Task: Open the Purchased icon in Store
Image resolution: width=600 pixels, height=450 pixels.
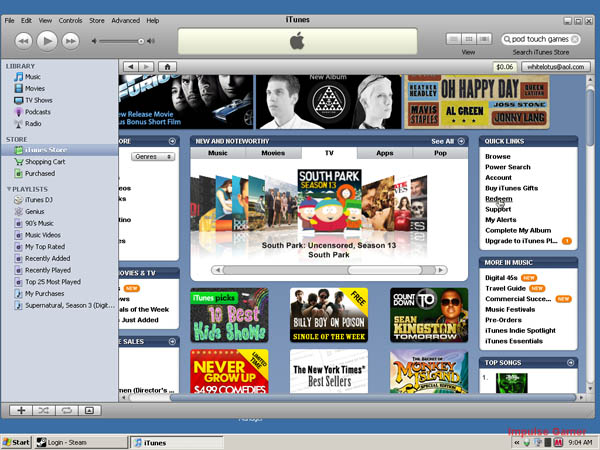Action: (x=18, y=173)
